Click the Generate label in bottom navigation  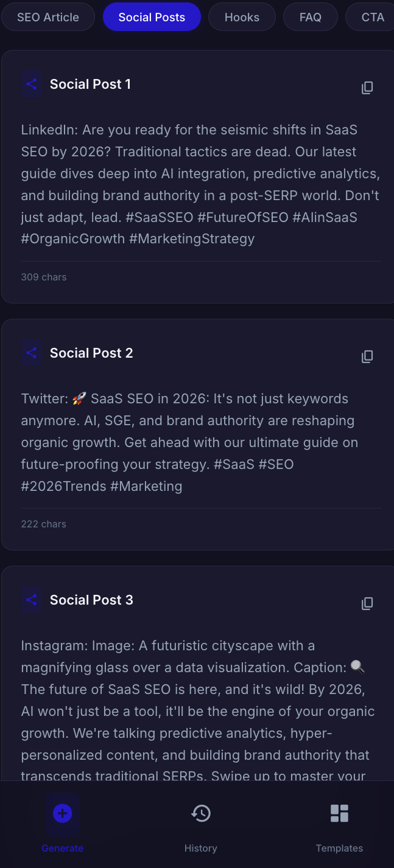coord(62,848)
